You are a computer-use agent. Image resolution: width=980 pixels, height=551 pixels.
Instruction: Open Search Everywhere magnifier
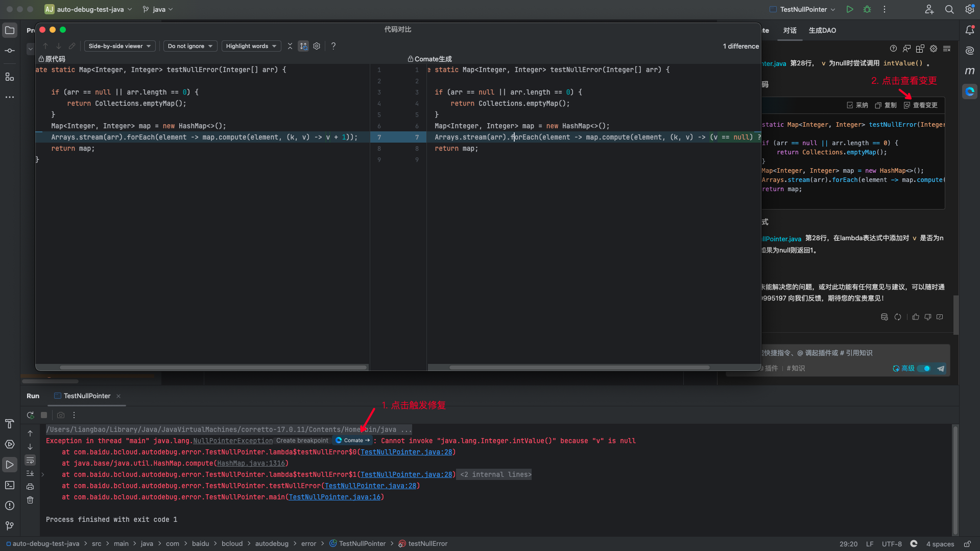click(949, 9)
